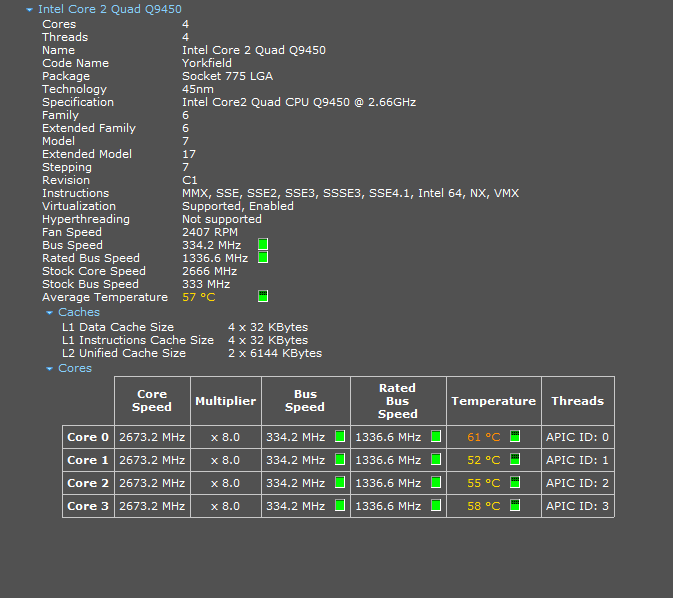Click the Instructions list starting with MMX
673x598 pixels.
point(351,193)
